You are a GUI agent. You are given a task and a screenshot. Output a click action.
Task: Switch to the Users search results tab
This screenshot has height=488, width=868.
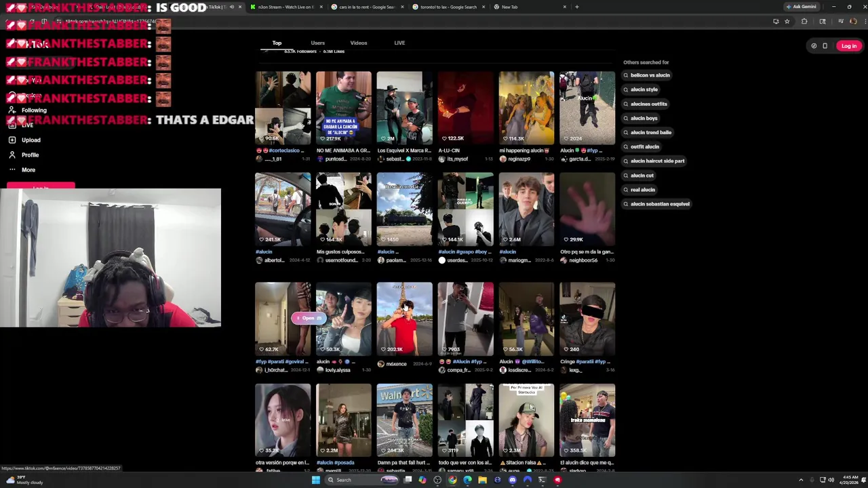(317, 43)
